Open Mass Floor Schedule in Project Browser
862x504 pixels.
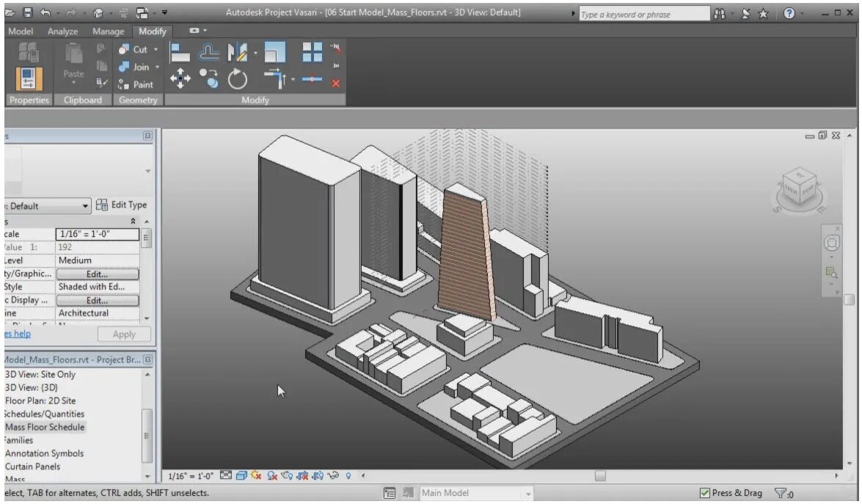pyautogui.click(x=45, y=427)
